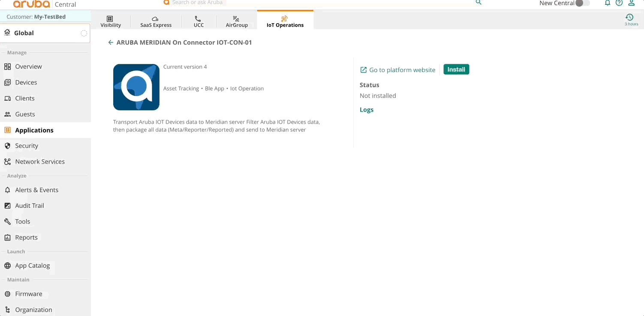
Task: Click the external link icon
Action: click(x=363, y=70)
